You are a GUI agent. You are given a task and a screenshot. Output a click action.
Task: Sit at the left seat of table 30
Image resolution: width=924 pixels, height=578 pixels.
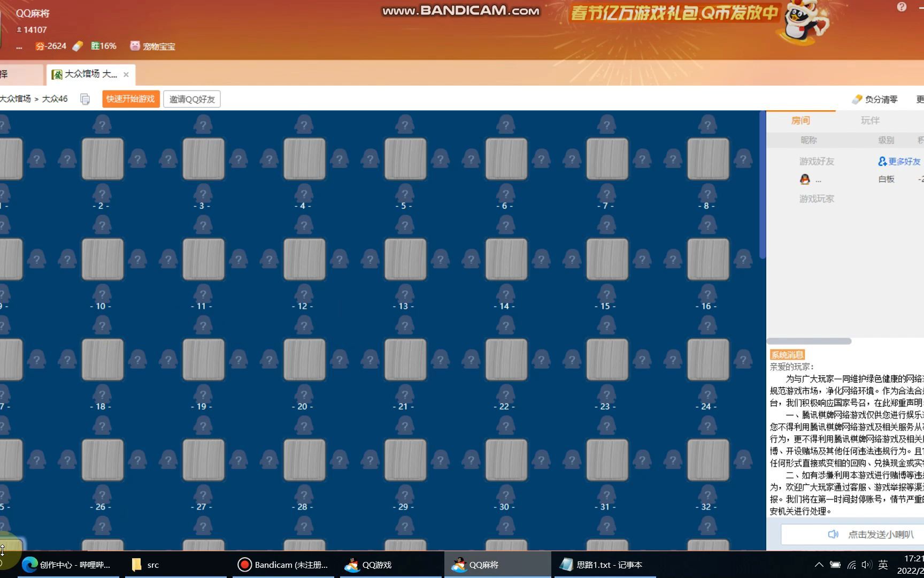click(x=471, y=460)
